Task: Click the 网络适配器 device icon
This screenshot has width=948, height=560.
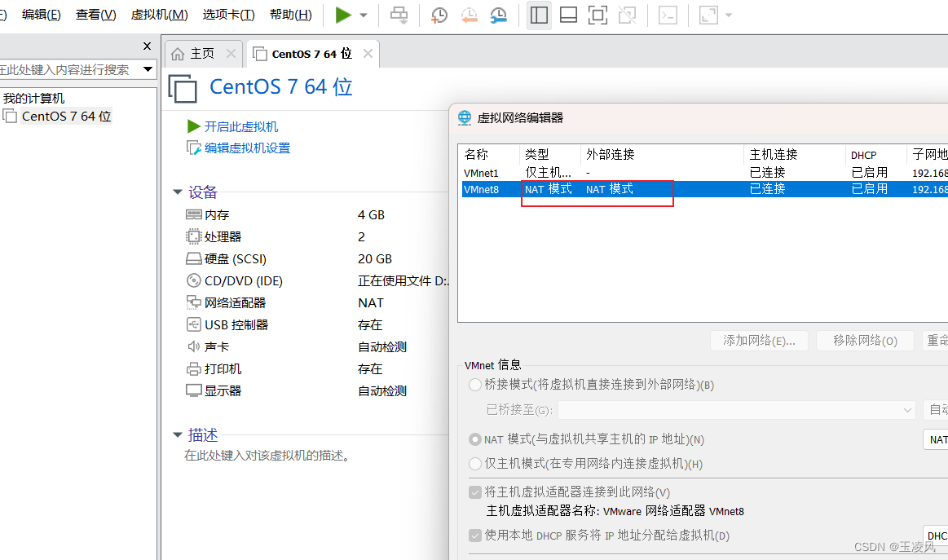Action: pyautogui.click(x=193, y=302)
